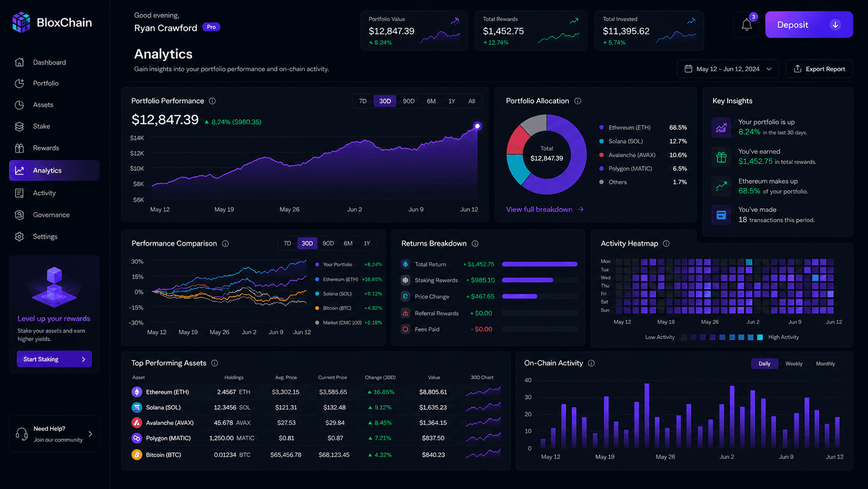Select 90D range in Portfolio Performance
This screenshot has width=868, height=489.
point(409,101)
